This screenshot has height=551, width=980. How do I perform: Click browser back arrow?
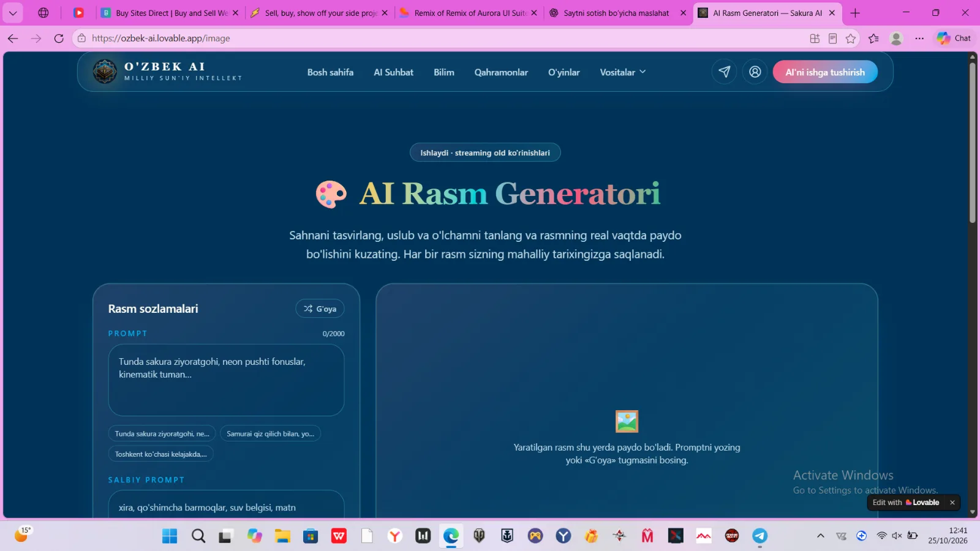[x=13, y=38]
